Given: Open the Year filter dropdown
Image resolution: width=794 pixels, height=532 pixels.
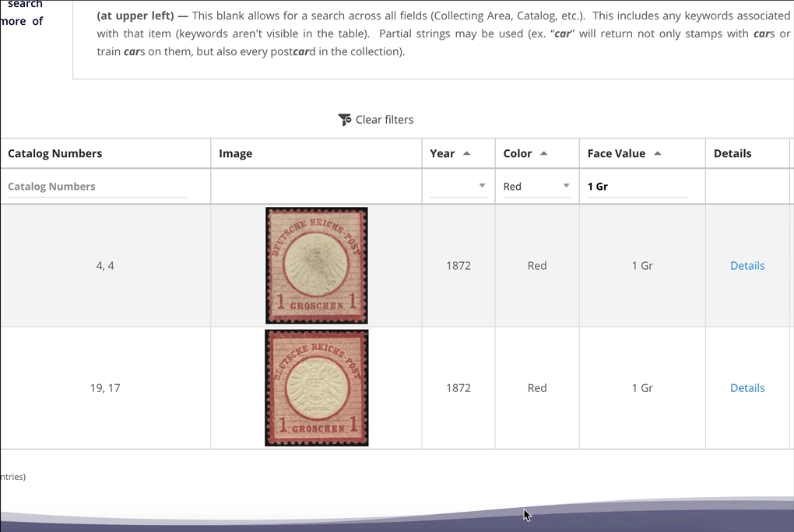Looking at the screenshot, I should coord(458,186).
